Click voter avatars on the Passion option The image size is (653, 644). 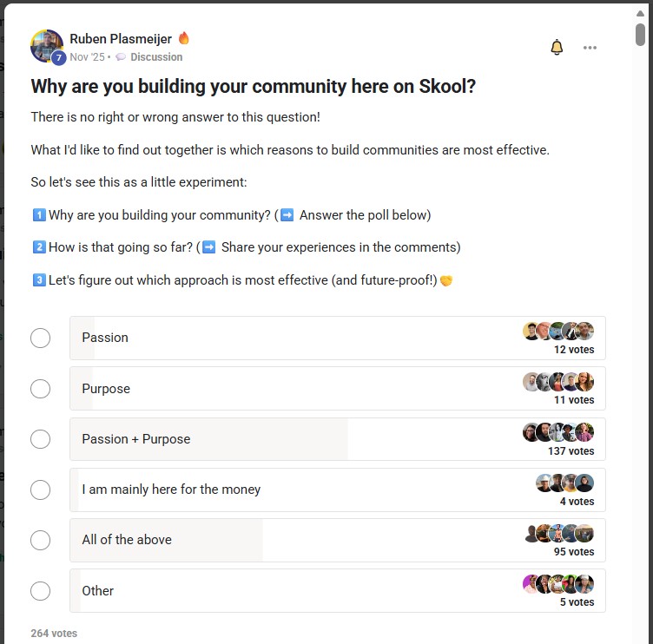(558, 331)
